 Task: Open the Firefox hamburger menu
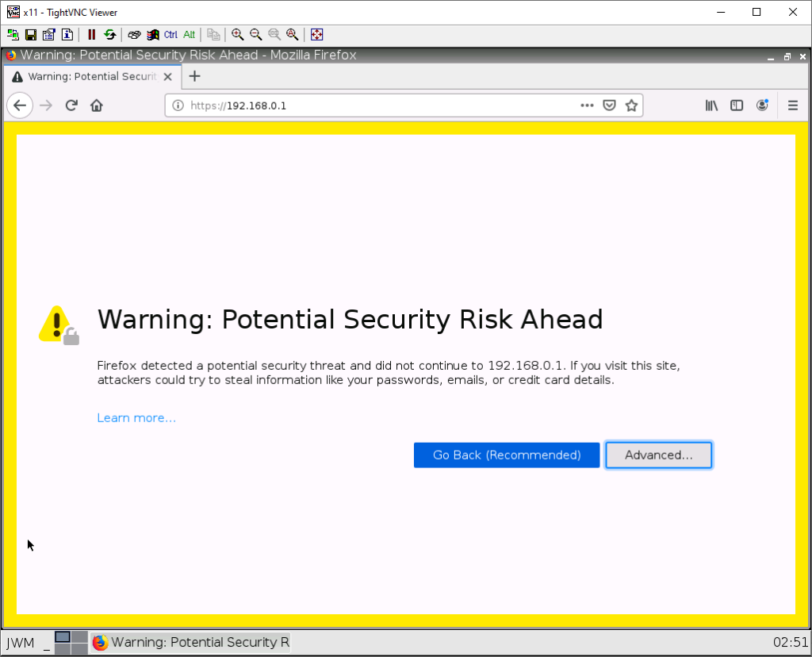click(x=792, y=106)
